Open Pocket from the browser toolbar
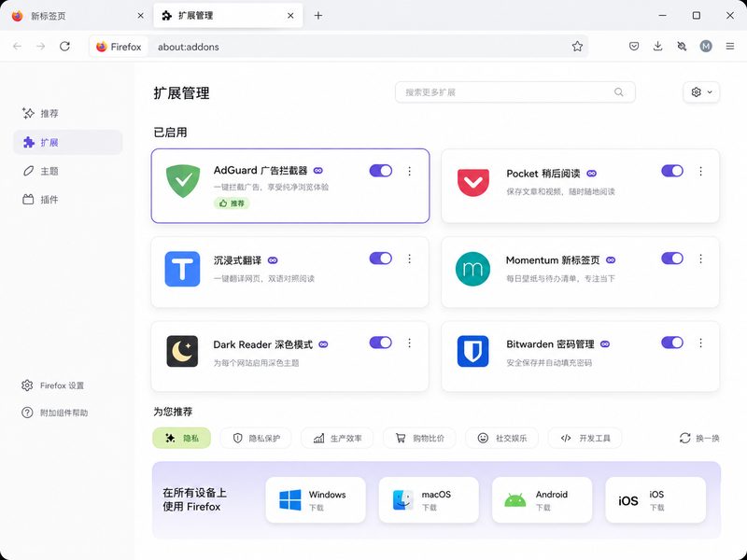The image size is (747, 560). click(x=634, y=46)
